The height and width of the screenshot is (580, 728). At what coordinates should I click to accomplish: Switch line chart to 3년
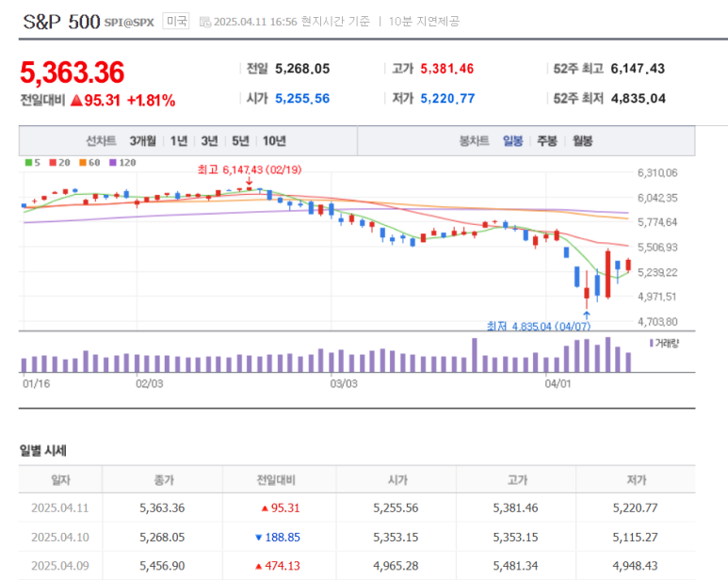tap(209, 141)
